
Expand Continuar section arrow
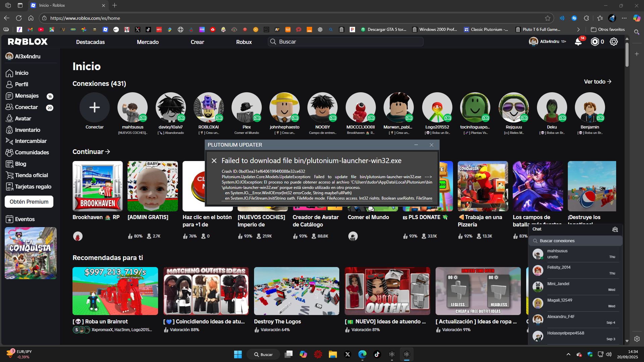pos(107,152)
